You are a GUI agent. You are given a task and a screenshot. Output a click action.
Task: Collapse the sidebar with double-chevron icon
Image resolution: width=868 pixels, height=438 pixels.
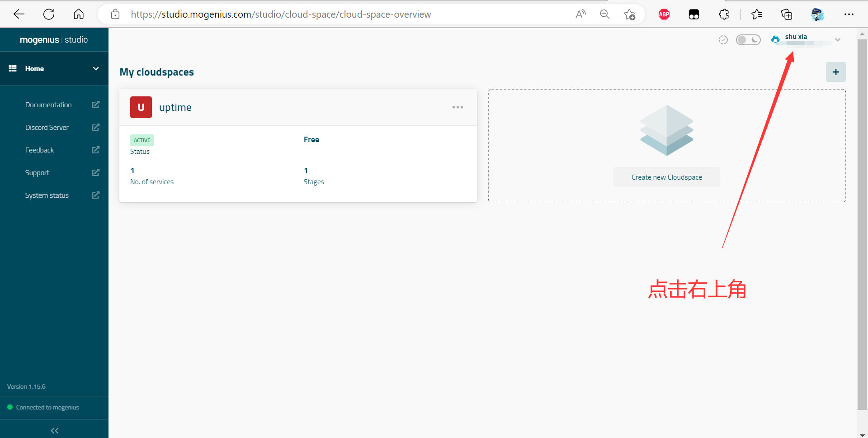(54, 430)
